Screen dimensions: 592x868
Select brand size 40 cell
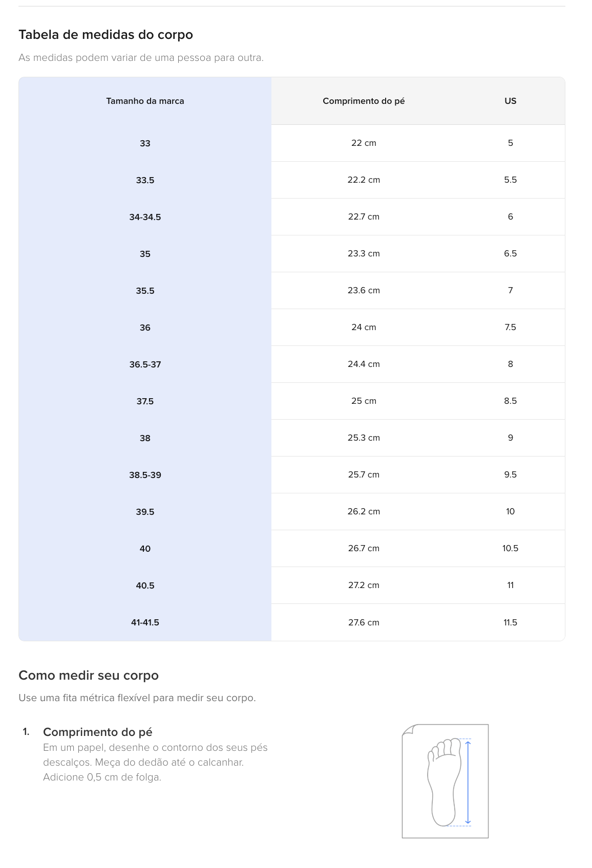pos(145,549)
